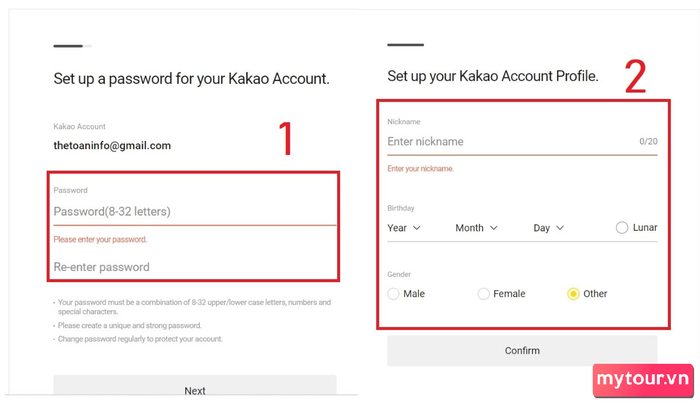Click the red "Enter your nickname" warning
The image size is (700, 405).
pos(420,169)
